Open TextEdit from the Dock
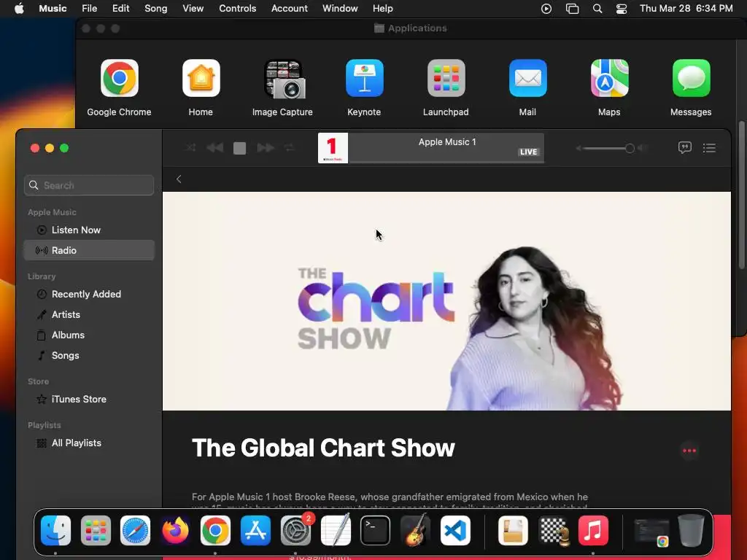This screenshot has width=747, height=560. click(336, 531)
